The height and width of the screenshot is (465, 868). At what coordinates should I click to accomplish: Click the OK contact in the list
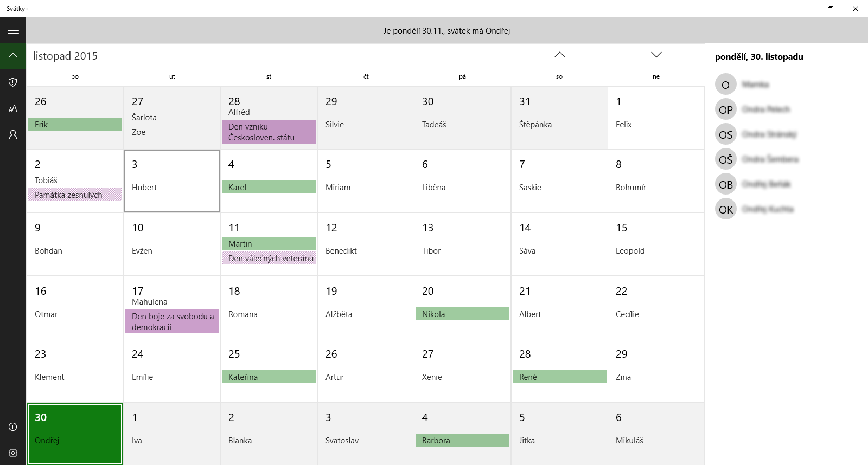tap(754, 209)
